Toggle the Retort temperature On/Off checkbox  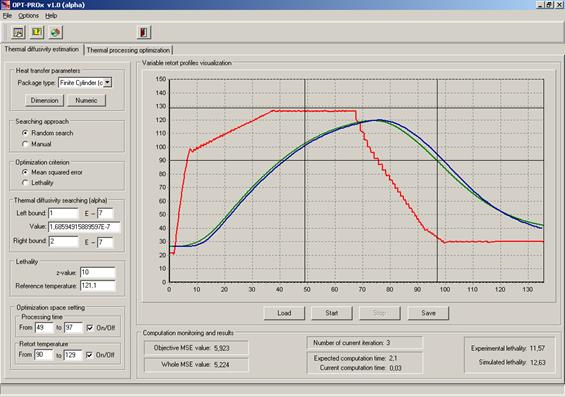[89, 355]
